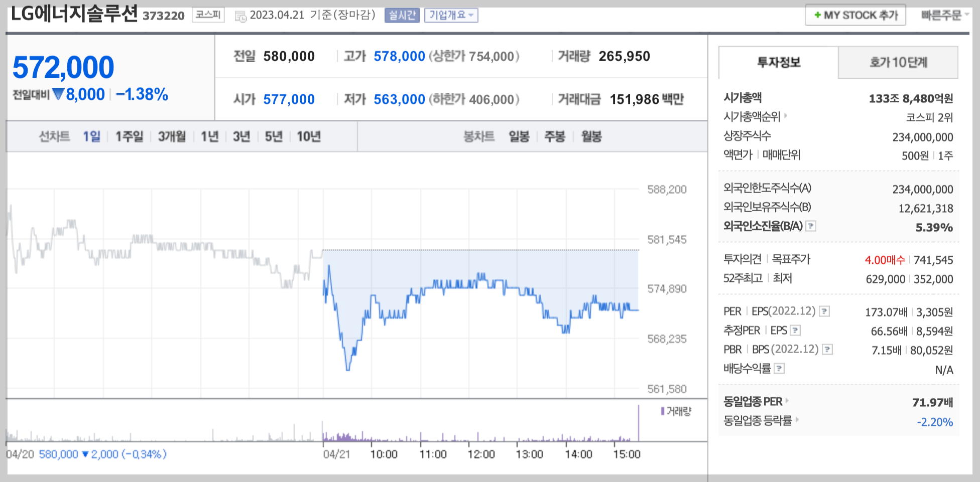Click the 04/20 580,000 previous day summary
The width and height of the screenshot is (980, 482).
[x=86, y=454]
